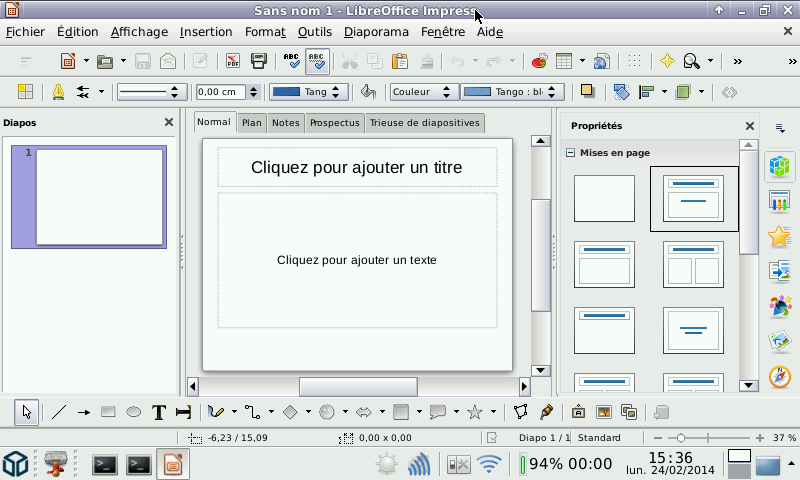Toggle automatic spell checking
800x480 pixels.
[317, 62]
